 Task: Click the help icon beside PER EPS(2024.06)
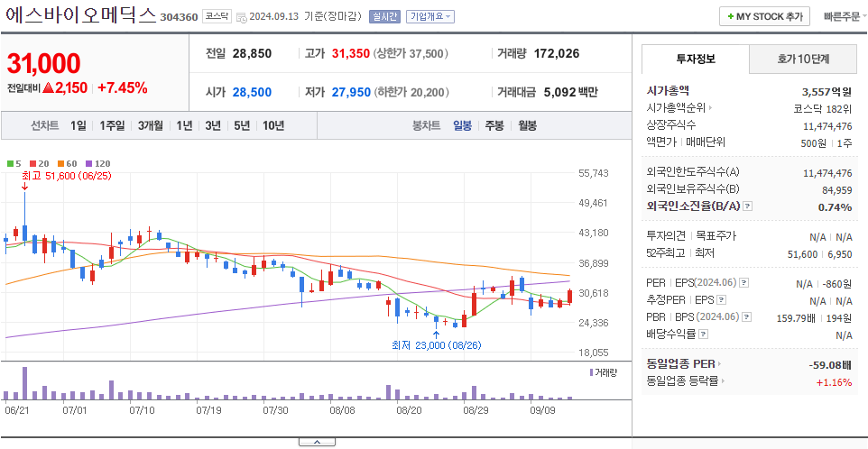pos(744,283)
